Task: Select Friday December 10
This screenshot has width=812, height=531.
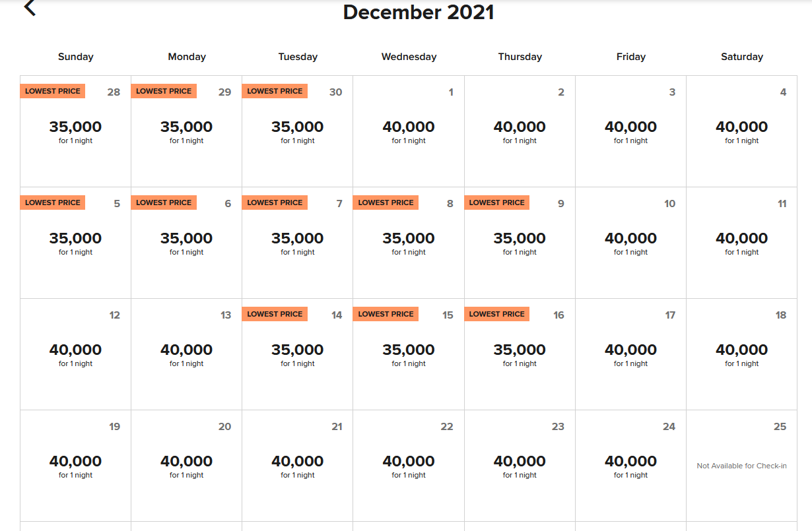Action: click(x=630, y=243)
